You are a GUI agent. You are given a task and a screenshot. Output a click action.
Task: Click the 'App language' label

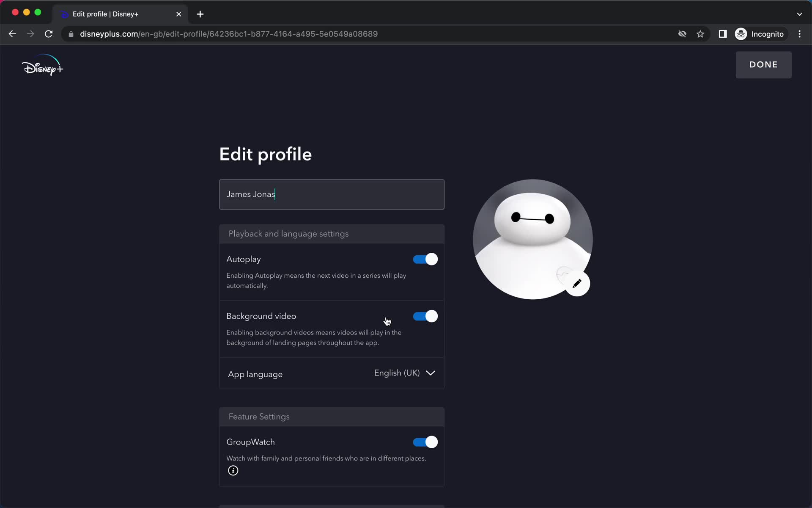click(255, 374)
